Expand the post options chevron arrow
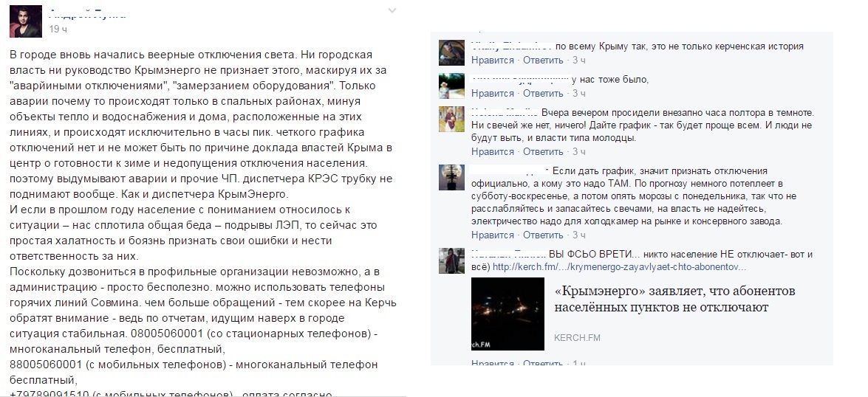This screenshot has height=397, width=868. click(392, 10)
